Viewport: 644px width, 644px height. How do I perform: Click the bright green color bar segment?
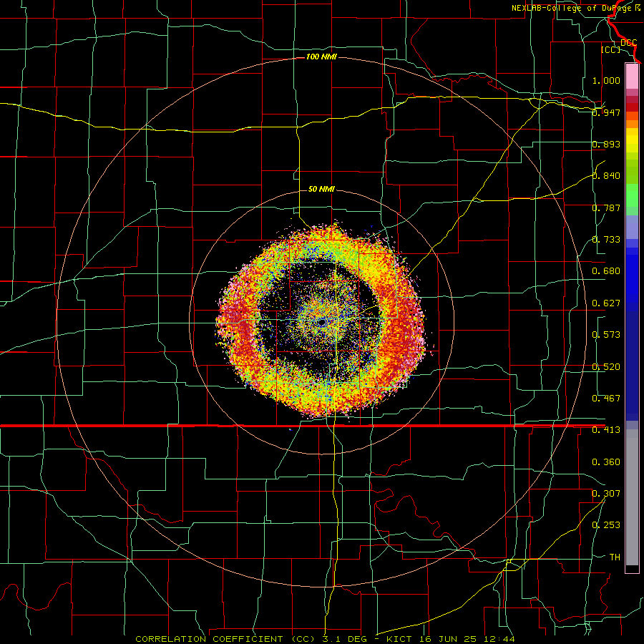pyautogui.click(x=632, y=195)
